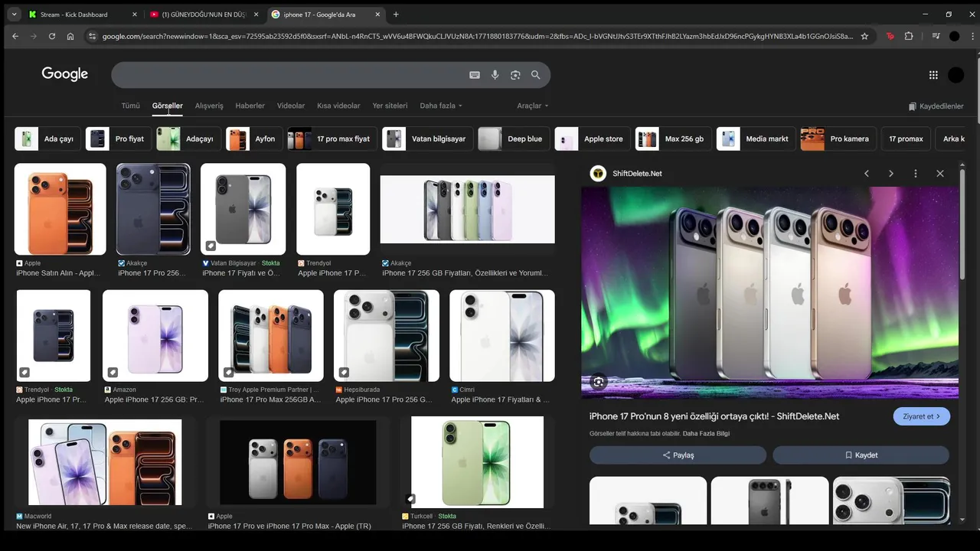This screenshot has width=980, height=551.
Task: Open Kaydedilenler saved items
Action: (936, 106)
